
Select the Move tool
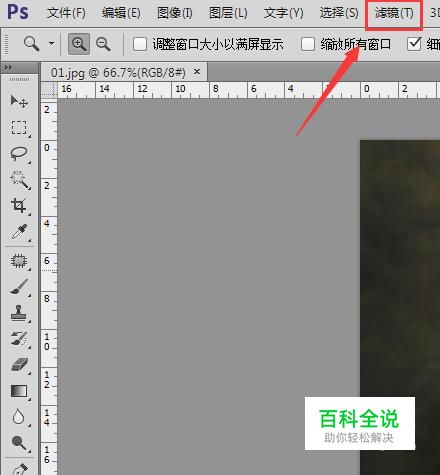pos(19,101)
